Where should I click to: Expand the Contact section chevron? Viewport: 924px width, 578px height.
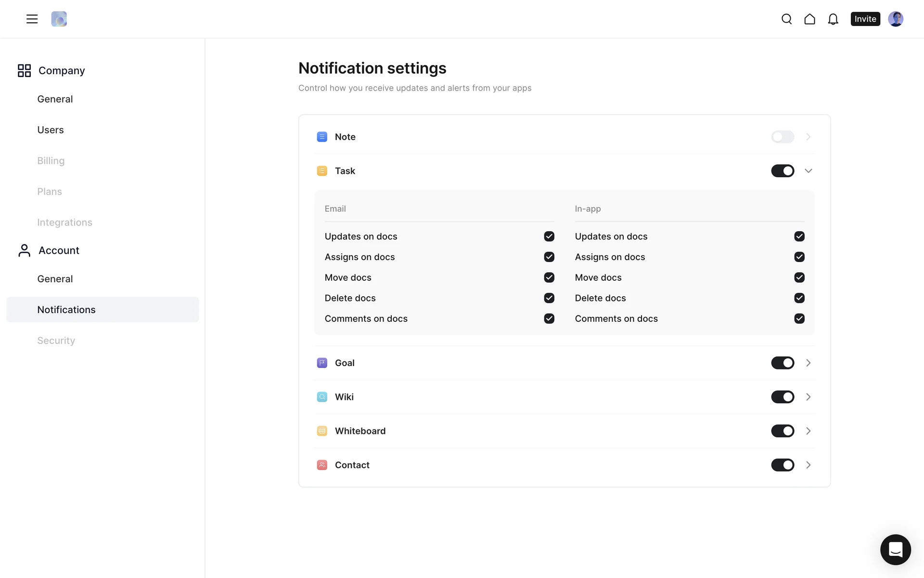pyautogui.click(x=808, y=465)
